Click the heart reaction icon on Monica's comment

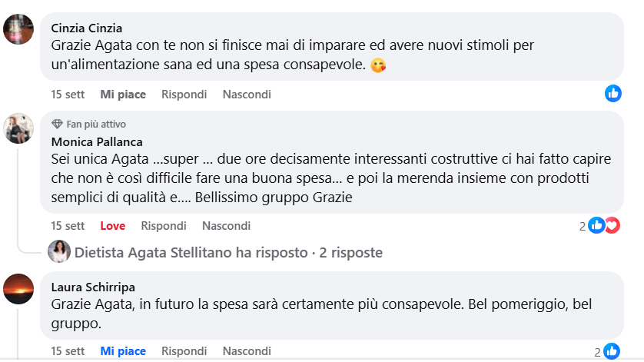pos(612,225)
